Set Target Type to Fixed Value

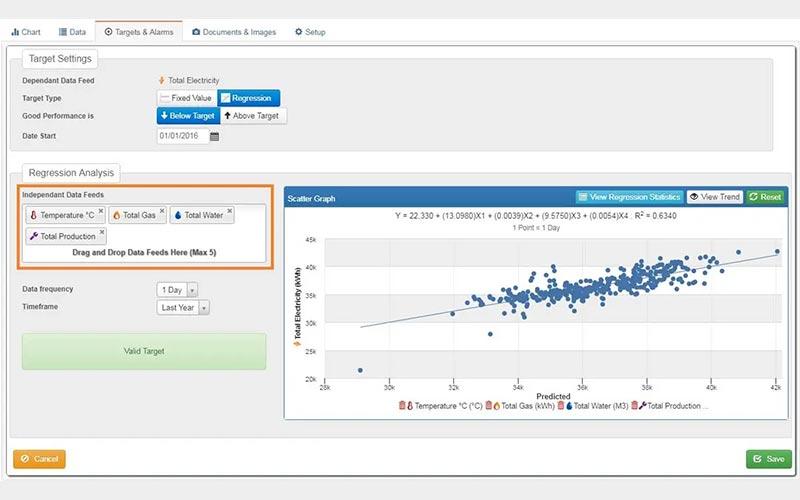(187, 98)
